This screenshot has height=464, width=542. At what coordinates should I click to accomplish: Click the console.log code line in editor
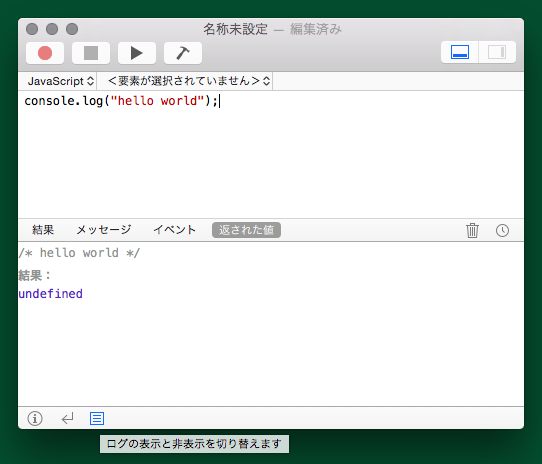tap(121, 101)
